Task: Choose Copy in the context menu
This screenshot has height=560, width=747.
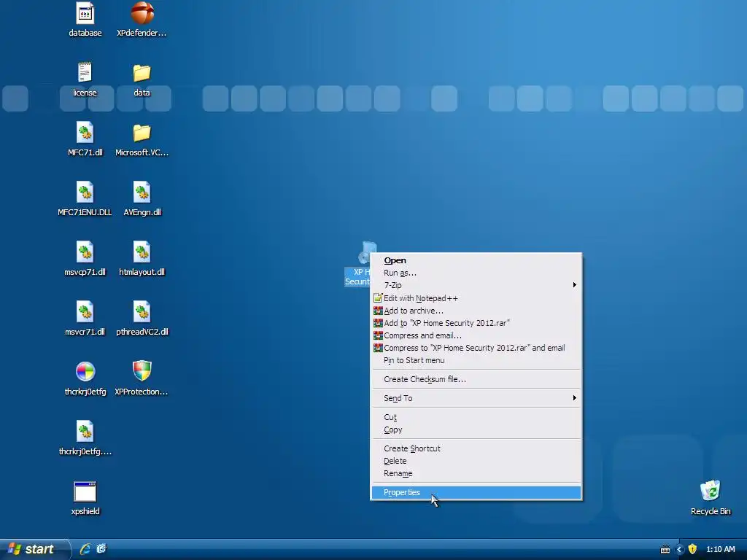Action: point(476,429)
